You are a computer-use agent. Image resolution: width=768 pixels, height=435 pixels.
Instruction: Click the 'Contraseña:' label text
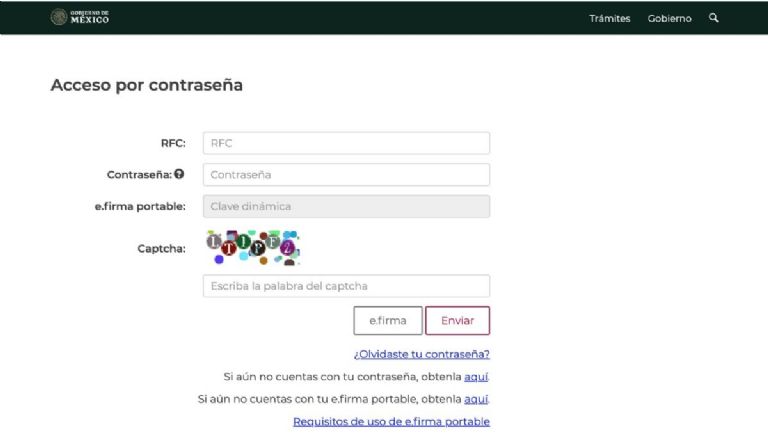coord(139,174)
